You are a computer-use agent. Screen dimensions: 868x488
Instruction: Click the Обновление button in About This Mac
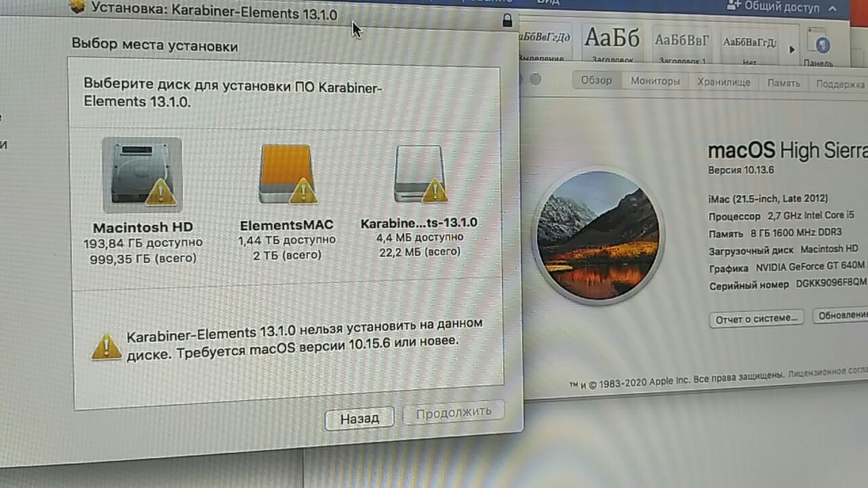(841, 314)
